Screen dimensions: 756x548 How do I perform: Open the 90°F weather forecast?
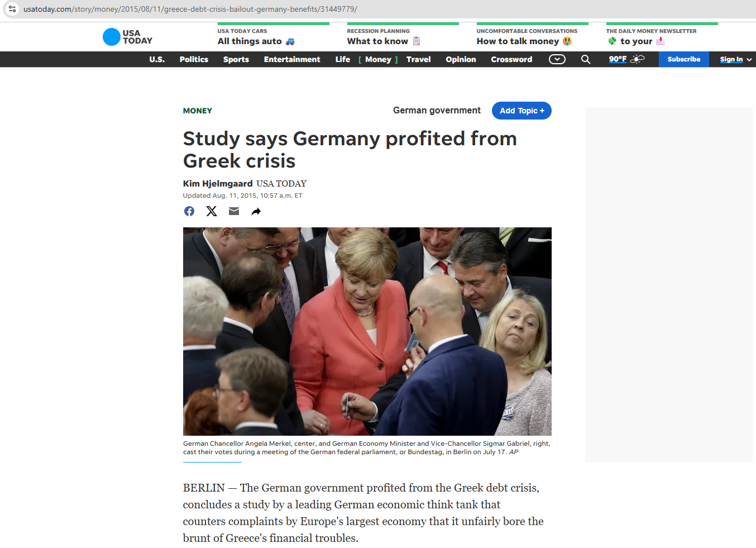click(x=626, y=59)
